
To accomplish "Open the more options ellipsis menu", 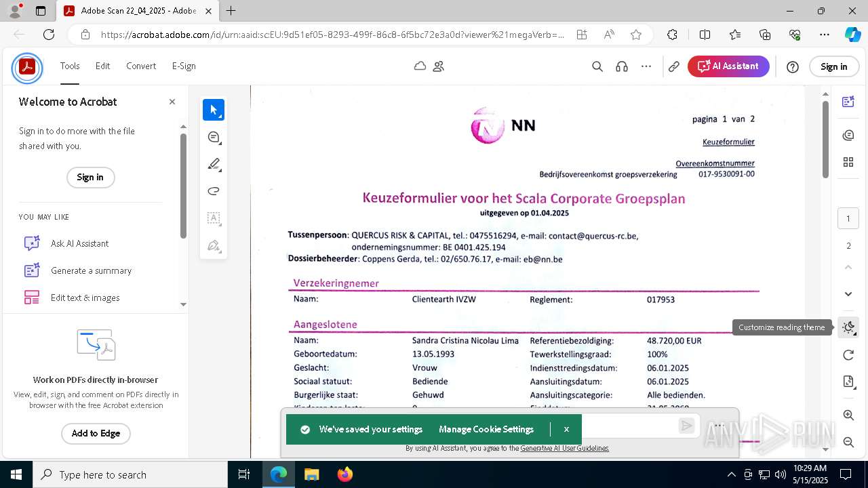I will (646, 66).
